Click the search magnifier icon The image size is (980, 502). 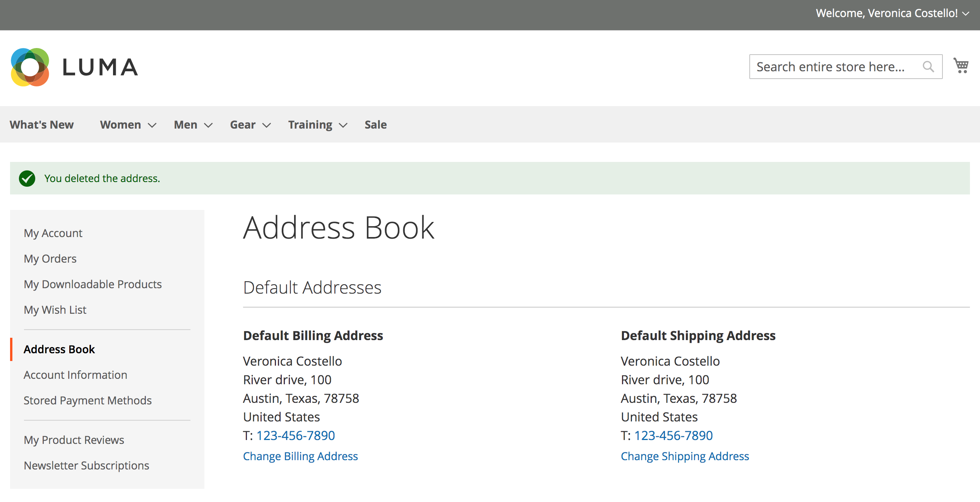pyautogui.click(x=928, y=67)
